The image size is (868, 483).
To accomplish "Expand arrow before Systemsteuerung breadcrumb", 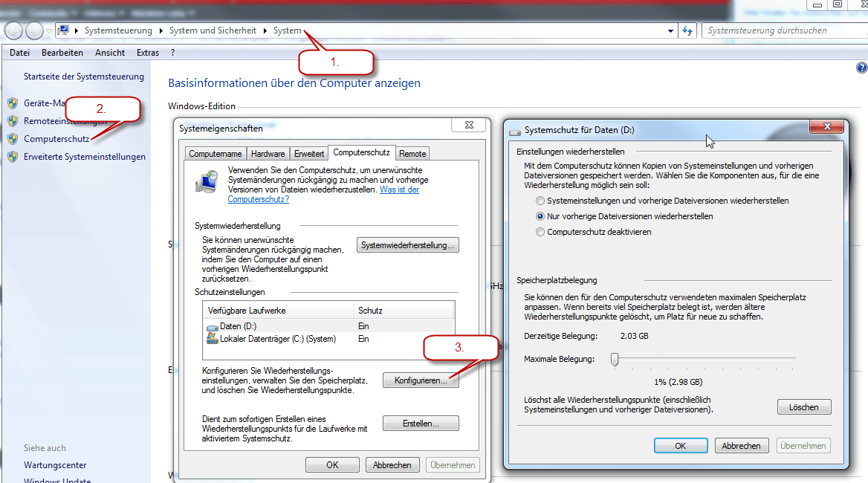I will [77, 30].
